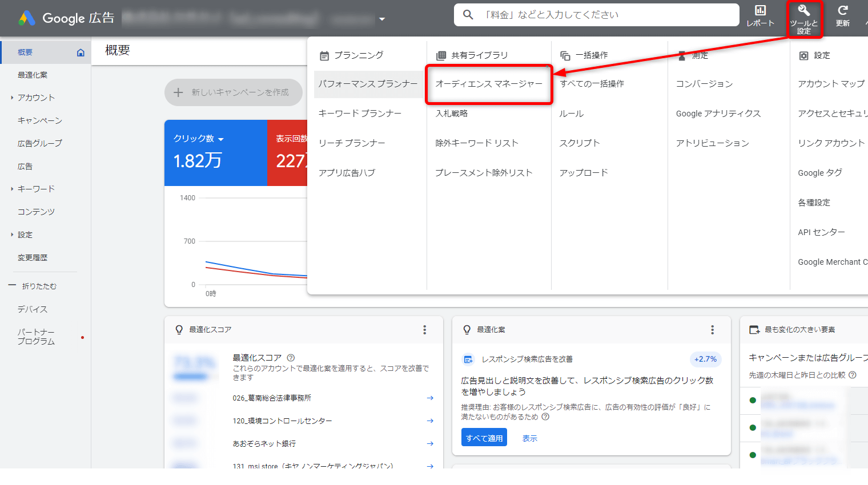Click the すべて適用 button
Screen dimensions: 868x485
pyautogui.click(x=484, y=438)
